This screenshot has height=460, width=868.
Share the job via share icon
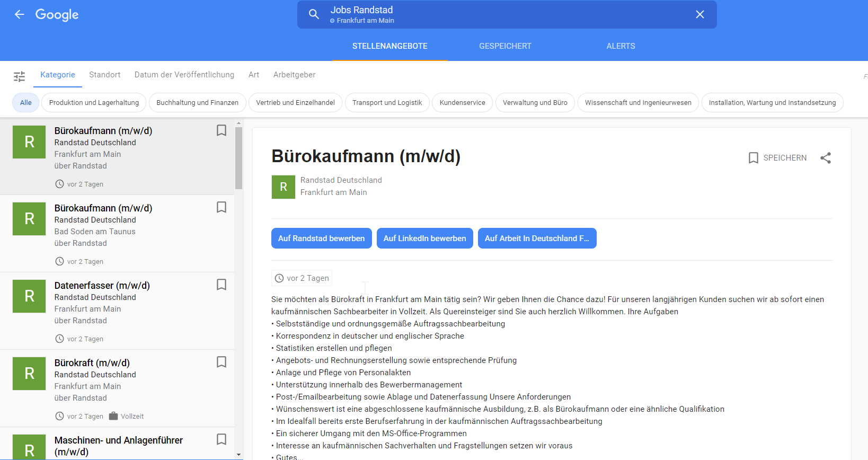[x=826, y=158]
